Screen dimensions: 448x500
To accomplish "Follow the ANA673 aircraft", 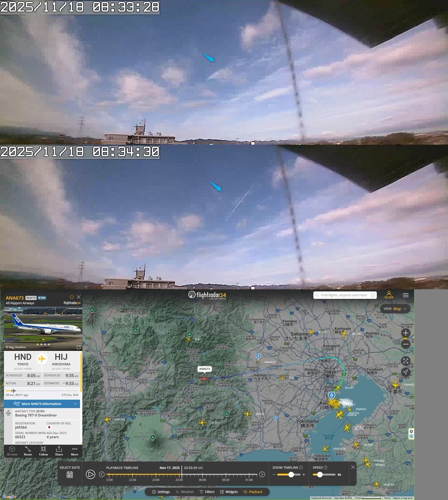I will [43, 451].
